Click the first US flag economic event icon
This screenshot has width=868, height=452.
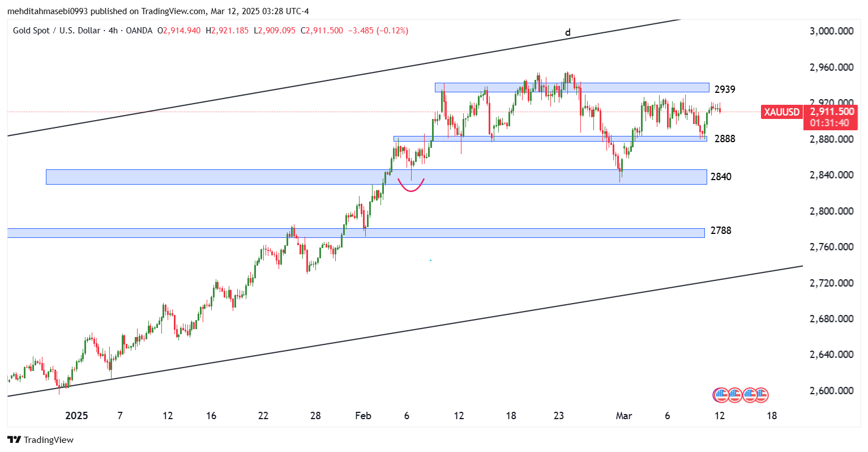tap(721, 395)
